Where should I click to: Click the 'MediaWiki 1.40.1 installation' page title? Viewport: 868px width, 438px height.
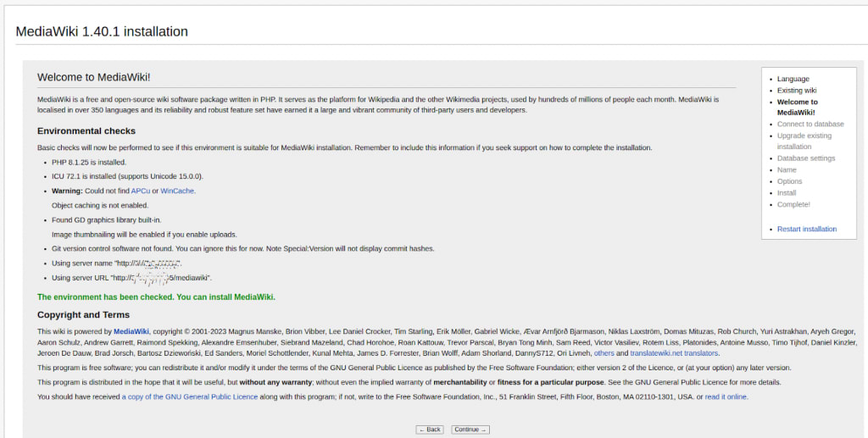pyautogui.click(x=102, y=31)
